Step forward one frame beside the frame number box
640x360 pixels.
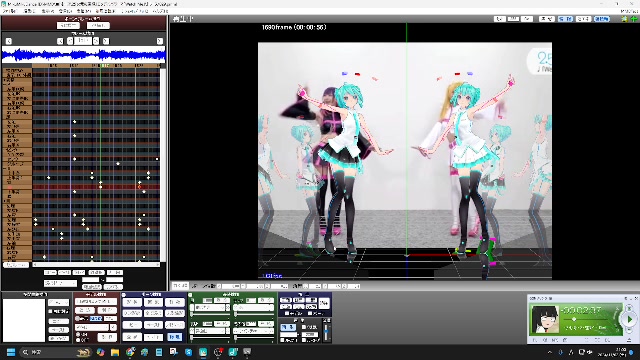(x=96, y=40)
